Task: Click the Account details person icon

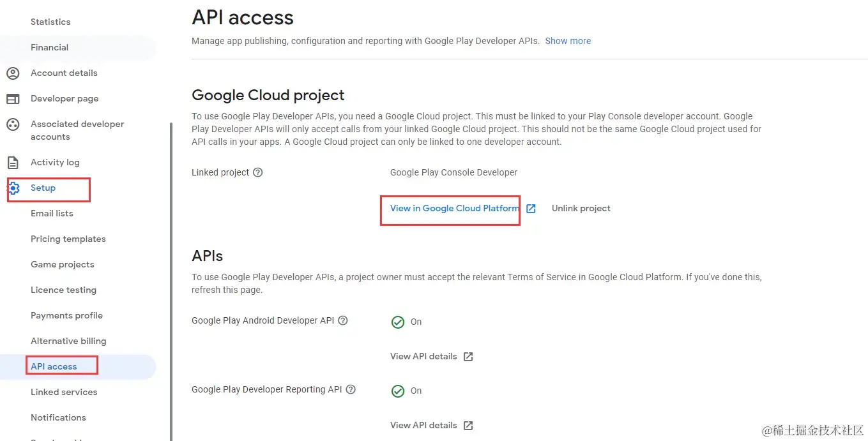Action: (x=13, y=73)
